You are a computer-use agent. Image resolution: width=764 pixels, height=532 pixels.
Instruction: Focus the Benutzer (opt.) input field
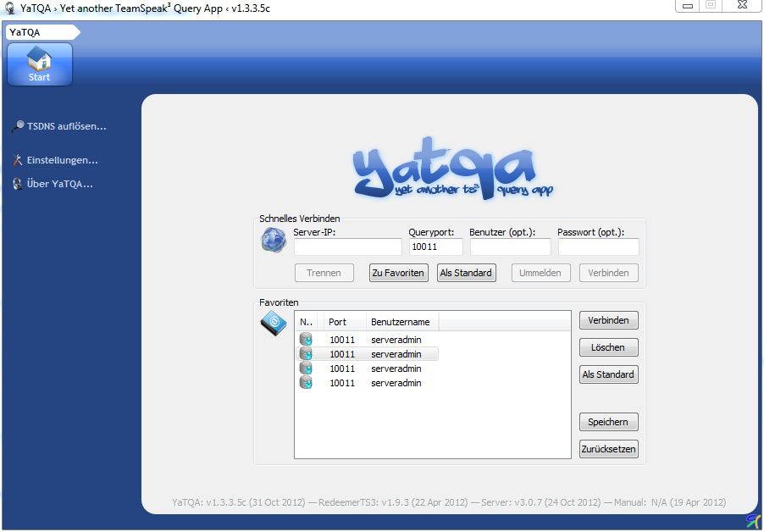click(510, 247)
